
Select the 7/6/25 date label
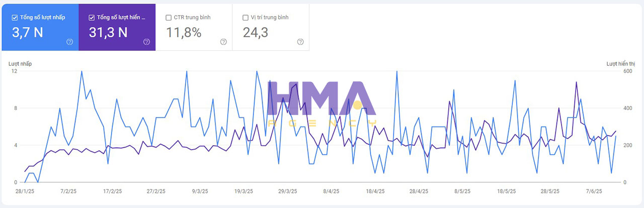pyautogui.click(x=594, y=191)
